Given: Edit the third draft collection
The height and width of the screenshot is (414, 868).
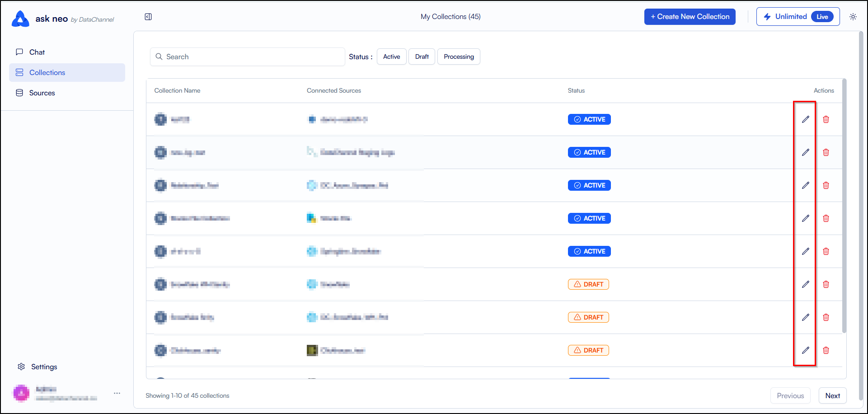Looking at the screenshot, I should coord(806,350).
